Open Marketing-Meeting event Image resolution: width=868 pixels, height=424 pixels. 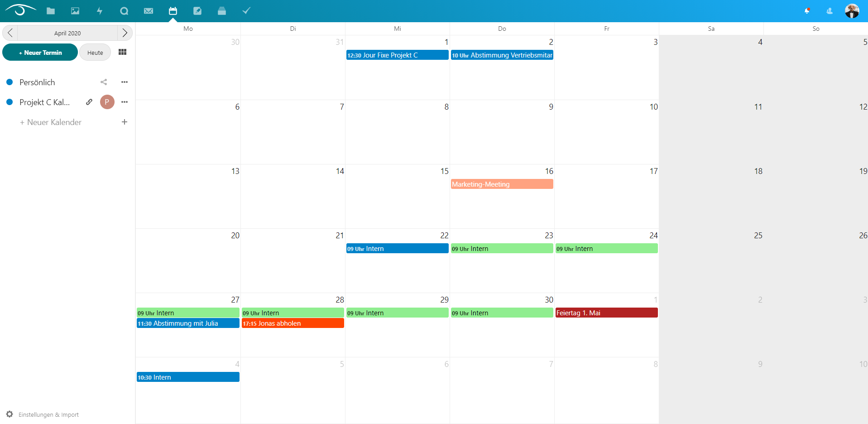(502, 184)
